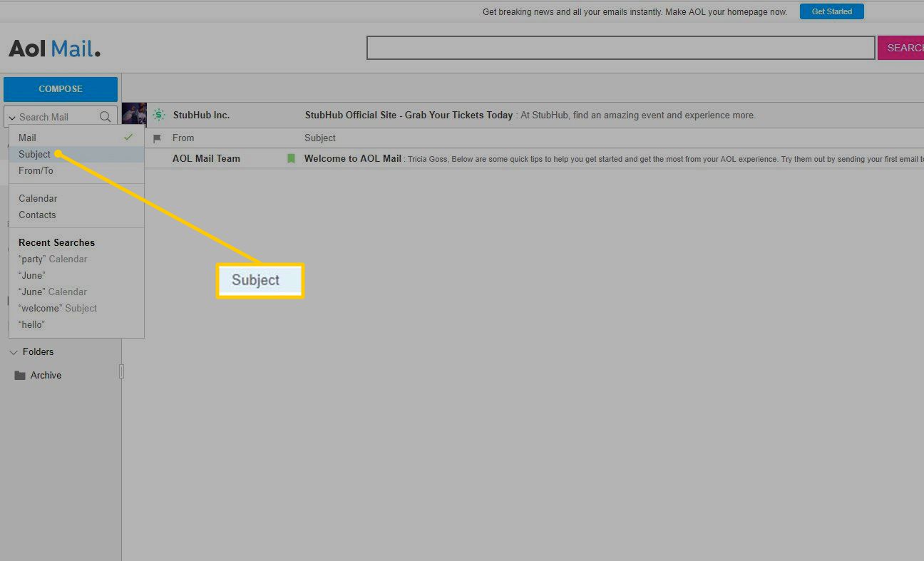Click the green bookmark on Welcome email
This screenshot has height=561, width=924.
291,159
